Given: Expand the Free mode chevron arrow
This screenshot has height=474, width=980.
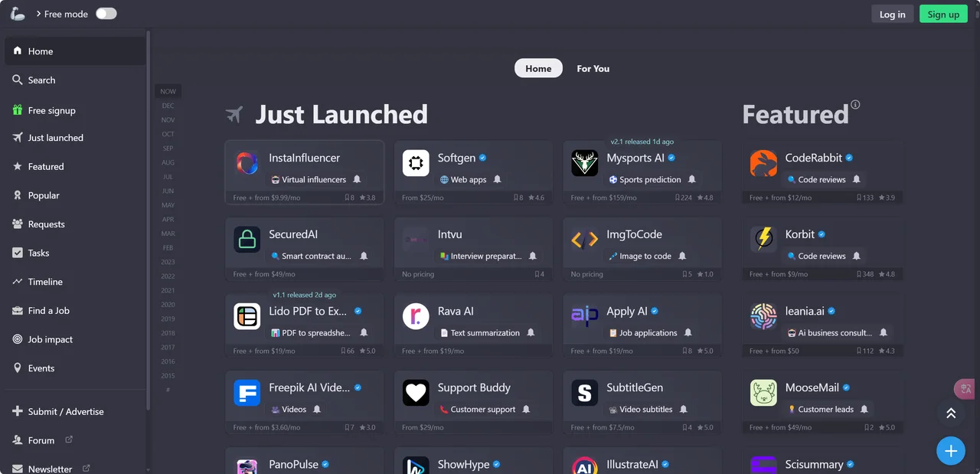Looking at the screenshot, I should tap(38, 14).
